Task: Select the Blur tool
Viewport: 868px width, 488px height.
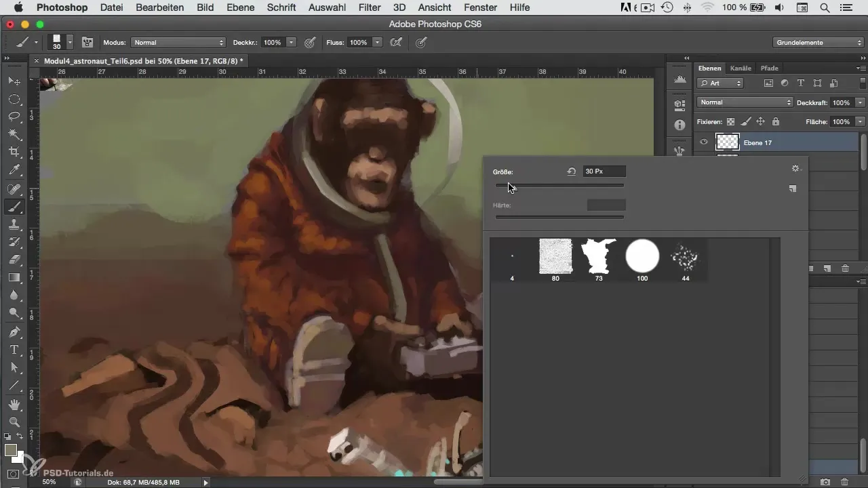Action: [x=14, y=295]
